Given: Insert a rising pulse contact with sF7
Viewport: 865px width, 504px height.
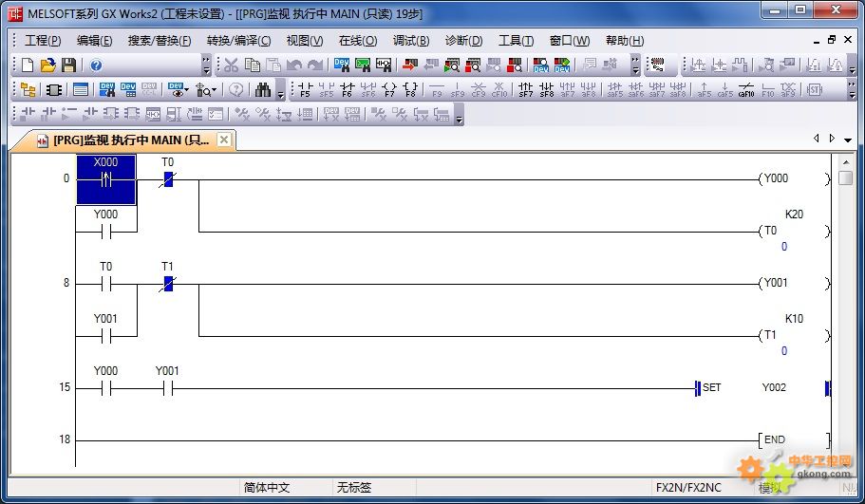Looking at the screenshot, I should [x=526, y=90].
